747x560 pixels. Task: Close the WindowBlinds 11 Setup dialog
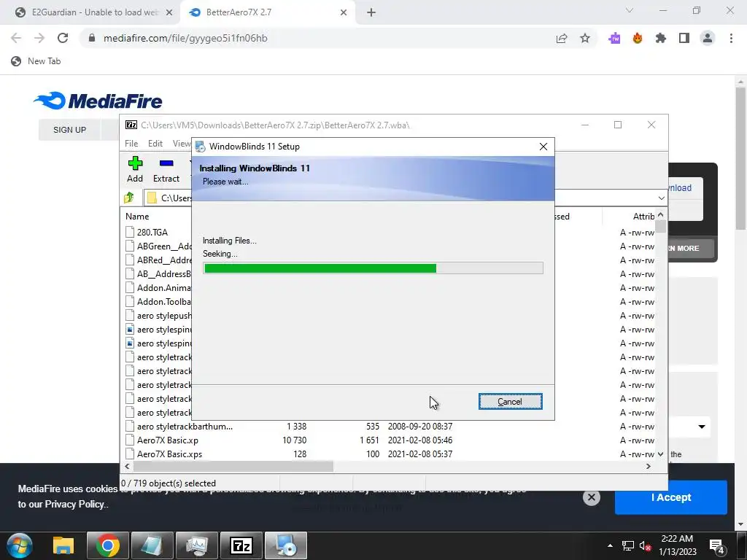pos(543,147)
